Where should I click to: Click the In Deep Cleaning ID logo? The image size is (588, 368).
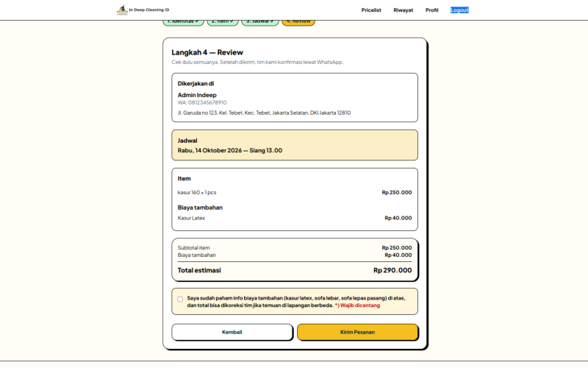tap(122, 10)
